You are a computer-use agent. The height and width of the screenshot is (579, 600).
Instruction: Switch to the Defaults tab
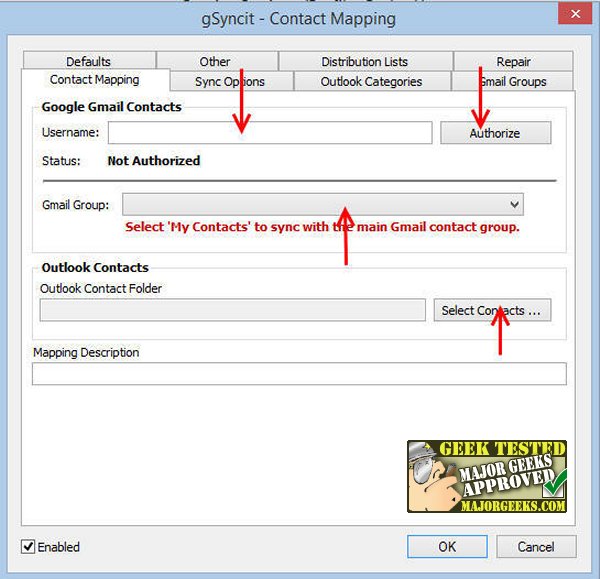tap(89, 61)
